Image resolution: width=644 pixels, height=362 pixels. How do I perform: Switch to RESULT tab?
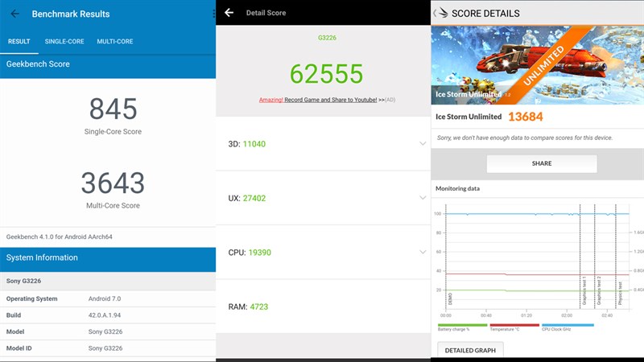tap(19, 42)
